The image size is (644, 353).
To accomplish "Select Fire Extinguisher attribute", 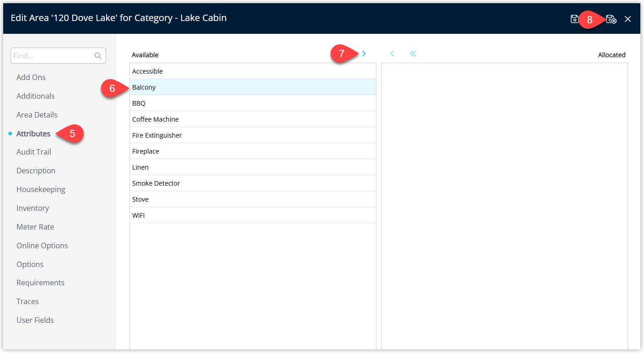I will [253, 135].
